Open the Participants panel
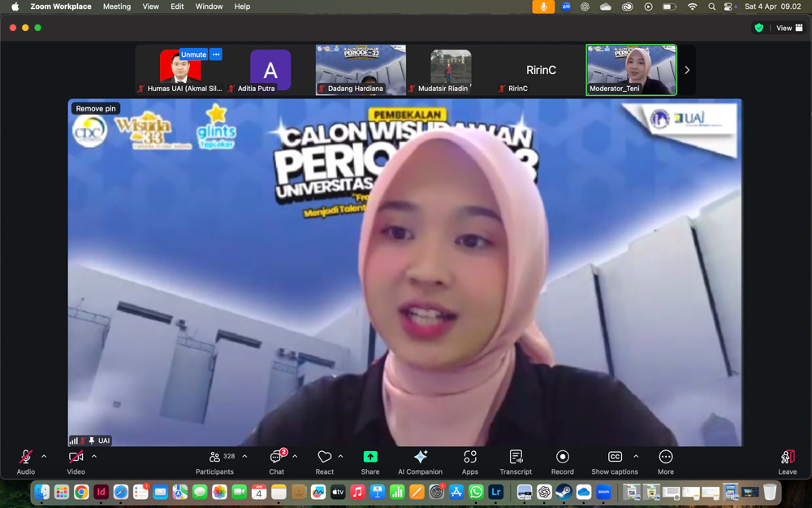Image resolution: width=812 pixels, height=508 pixels. [214, 461]
